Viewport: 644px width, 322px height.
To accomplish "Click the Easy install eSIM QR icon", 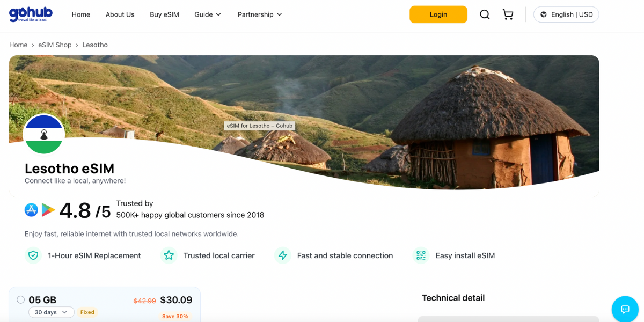I will (421, 255).
